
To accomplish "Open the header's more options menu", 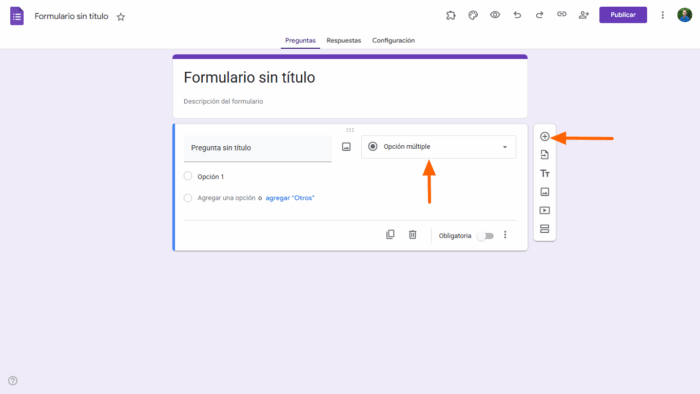I will point(662,15).
